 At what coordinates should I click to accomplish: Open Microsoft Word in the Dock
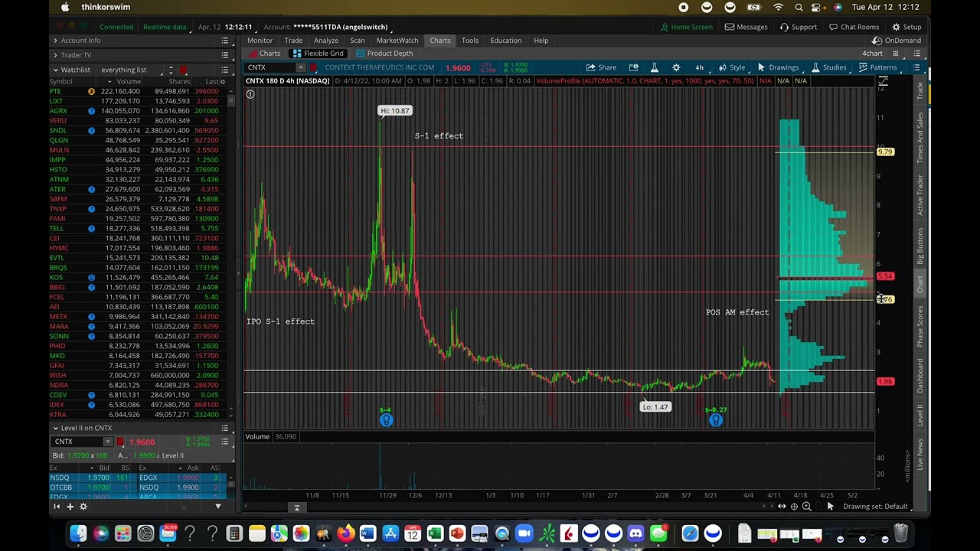pyautogui.click(x=368, y=533)
